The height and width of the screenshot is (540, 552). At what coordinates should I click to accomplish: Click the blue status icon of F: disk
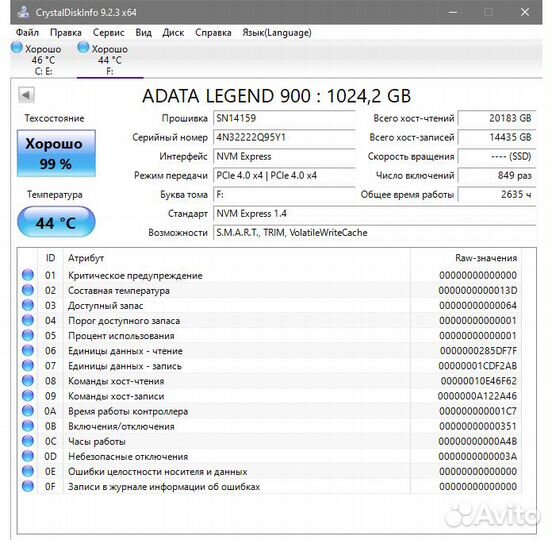coord(83,48)
